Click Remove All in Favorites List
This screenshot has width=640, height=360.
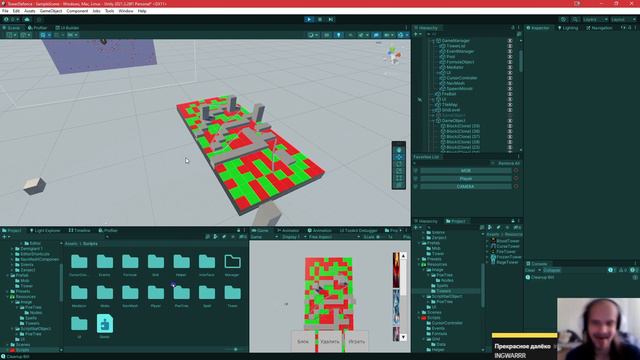tap(509, 163)
